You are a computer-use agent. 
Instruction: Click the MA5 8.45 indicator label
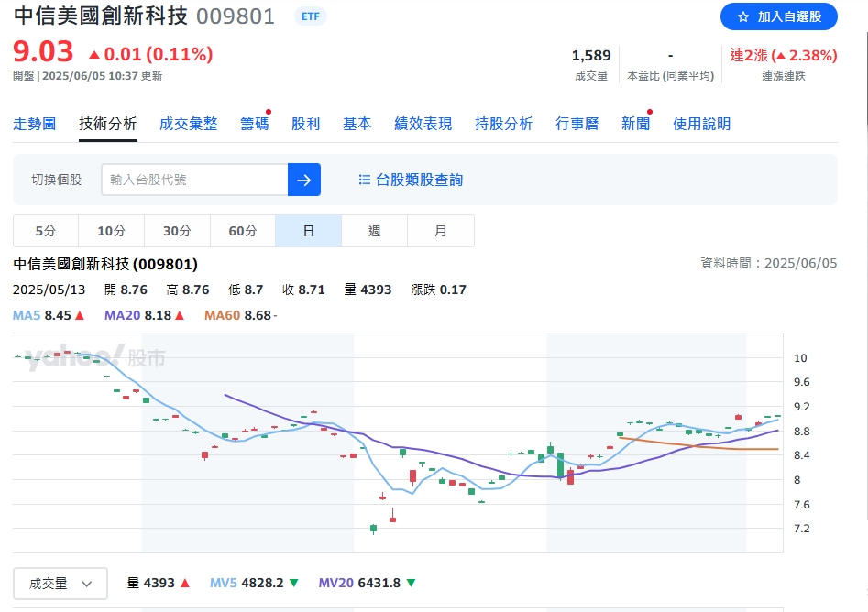[x=49, y=315]
